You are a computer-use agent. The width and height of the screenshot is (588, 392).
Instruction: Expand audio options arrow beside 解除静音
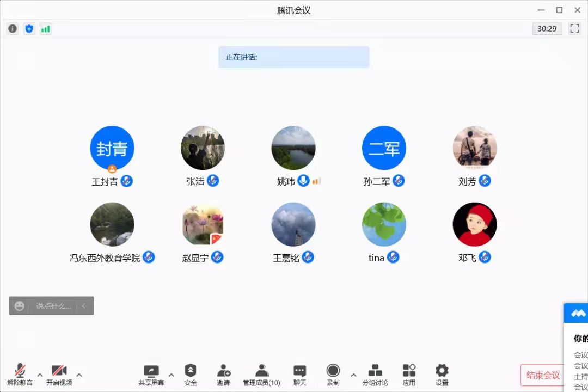pos(40,375)
